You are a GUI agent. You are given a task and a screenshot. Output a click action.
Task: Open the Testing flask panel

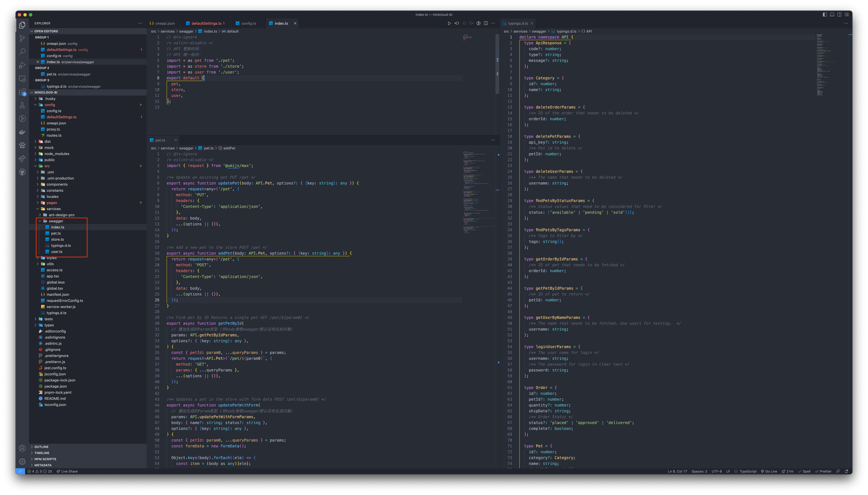pyautogui.click(x=22, y=105)
